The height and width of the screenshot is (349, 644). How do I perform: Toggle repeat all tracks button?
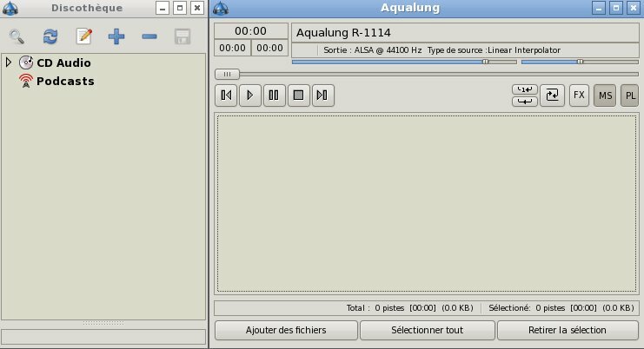pos(524,101)
